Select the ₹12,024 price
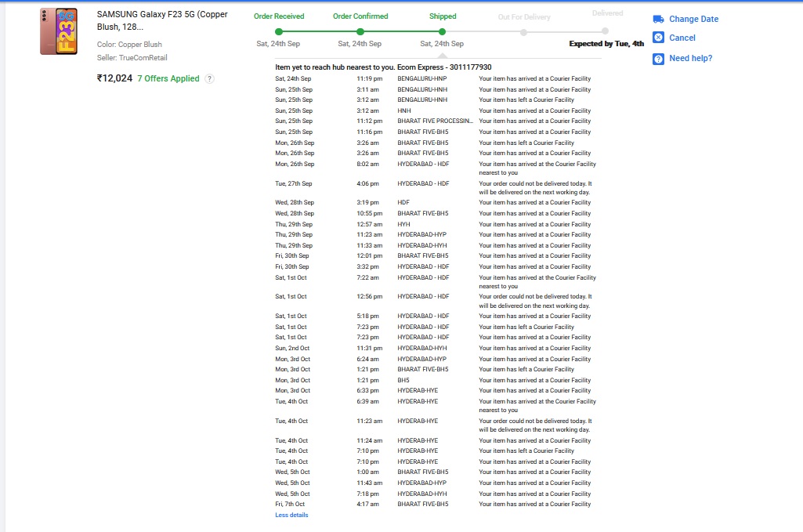 point(114,78)
